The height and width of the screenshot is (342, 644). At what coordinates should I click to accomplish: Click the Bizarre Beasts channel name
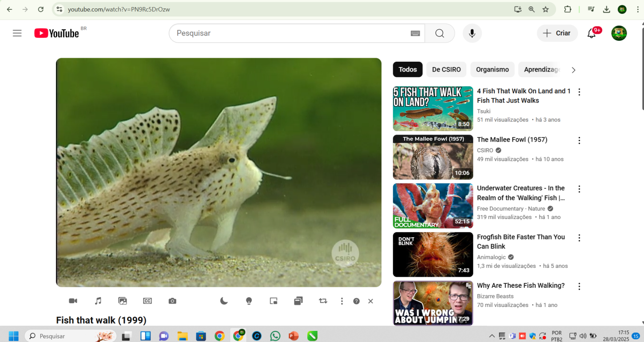[495, 296]
